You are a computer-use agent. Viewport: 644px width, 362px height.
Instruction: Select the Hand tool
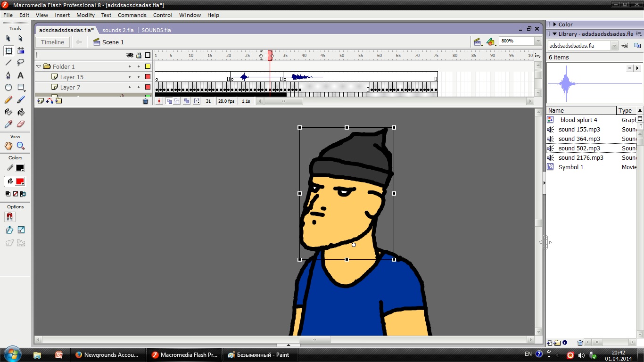tap(8, 146)
